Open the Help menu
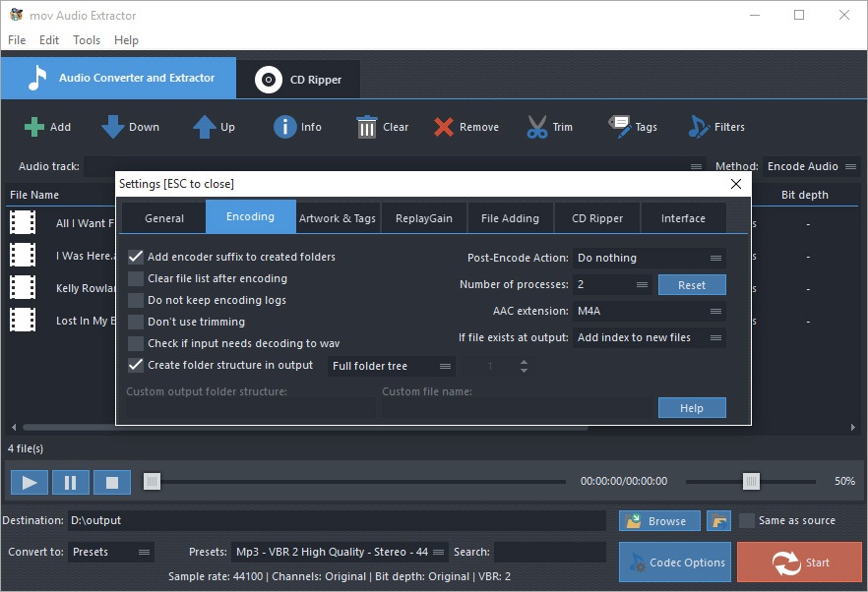The height and width of the screenshot is (592, 868). click(x=126, y=40)
